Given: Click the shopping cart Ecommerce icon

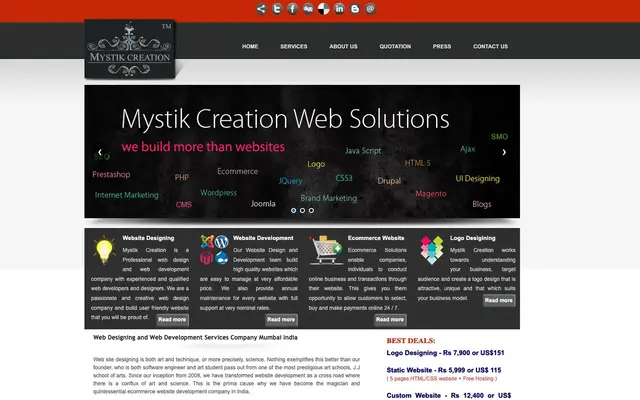Looking at the screenshot, I should pos(326,250).
